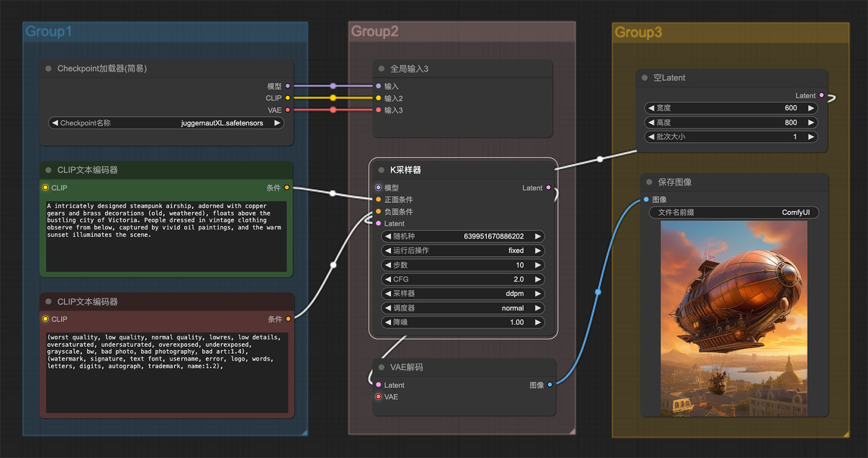Collapse the 全局输入3 node via its title dot
868x458 pixels.
(x=381, y=69)
